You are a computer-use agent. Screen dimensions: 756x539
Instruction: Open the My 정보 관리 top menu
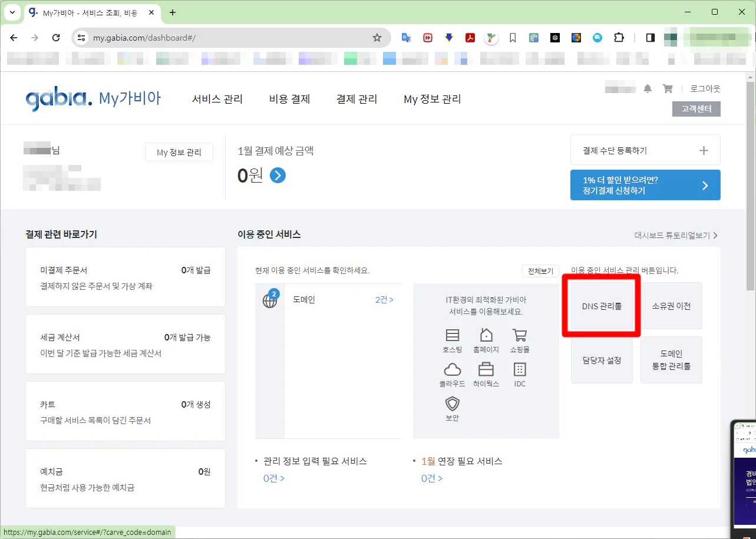point(433,99)
